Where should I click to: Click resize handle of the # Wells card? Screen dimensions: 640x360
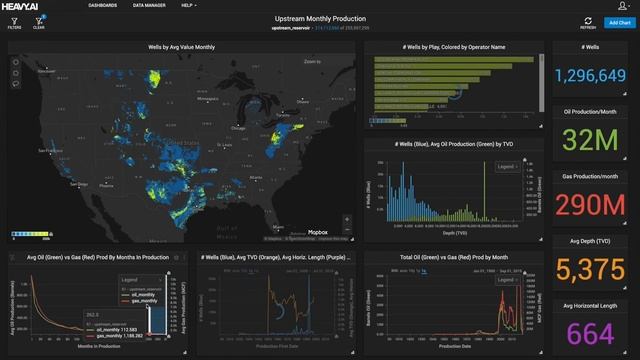tap(625, 93)
